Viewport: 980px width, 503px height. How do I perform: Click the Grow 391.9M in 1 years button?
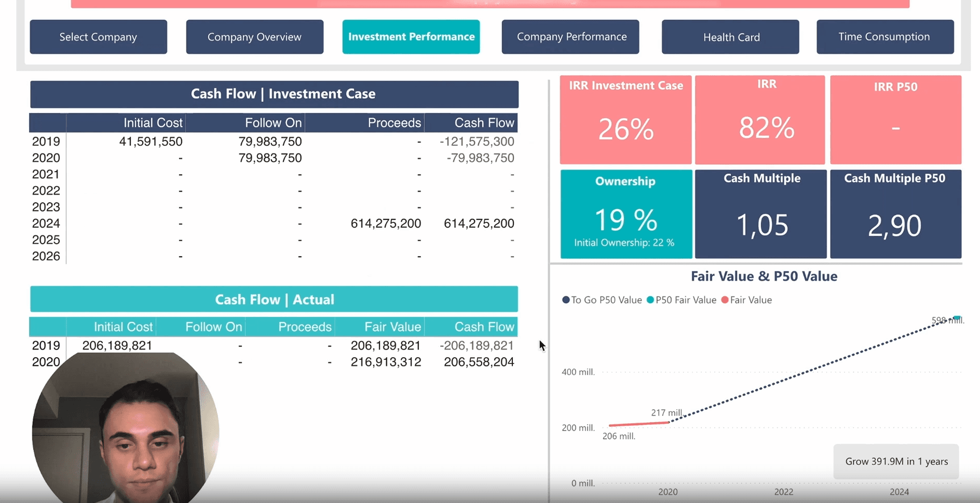pyautogui.click(x=896, y=462)
